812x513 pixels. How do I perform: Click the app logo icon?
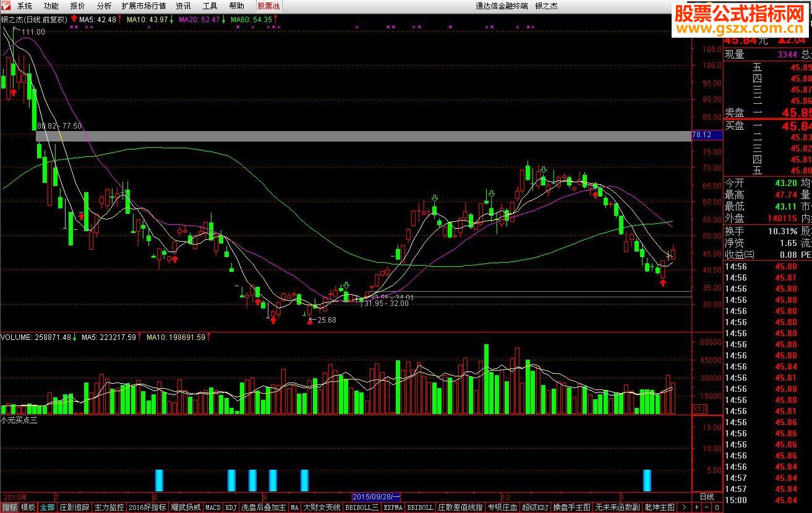point(6,6)
